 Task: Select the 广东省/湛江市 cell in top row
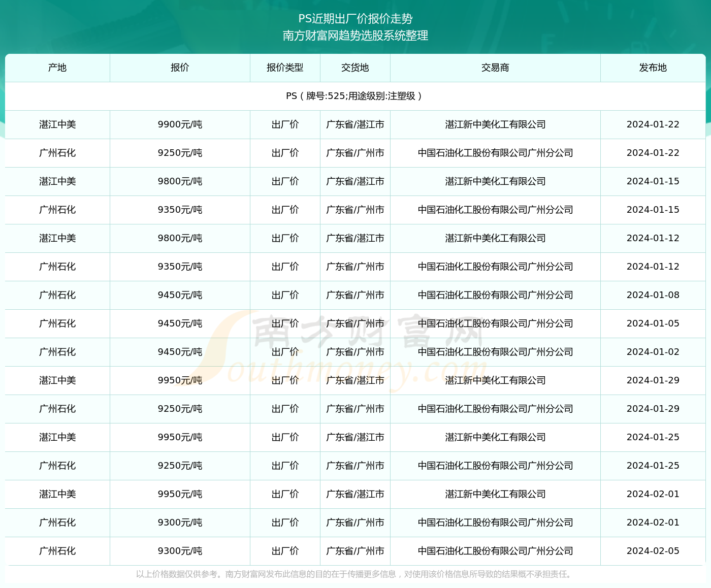pos(354,124)
